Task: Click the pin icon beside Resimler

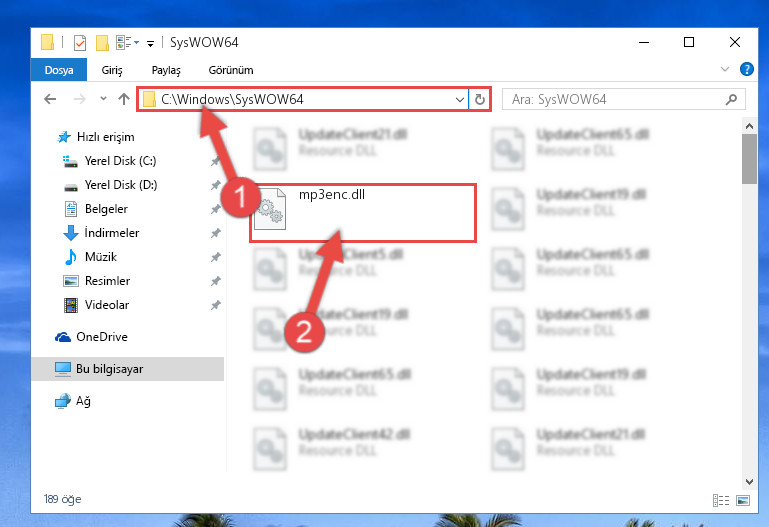Action: [x=215, y=281]
